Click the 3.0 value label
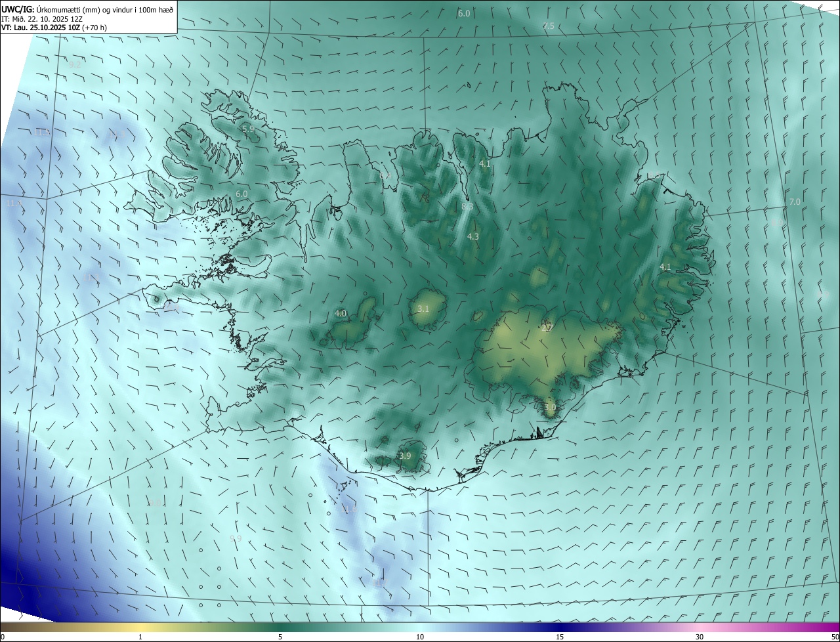Image resolution: width=840 pixels, height=642 pixels. click(x=550, y=407)
